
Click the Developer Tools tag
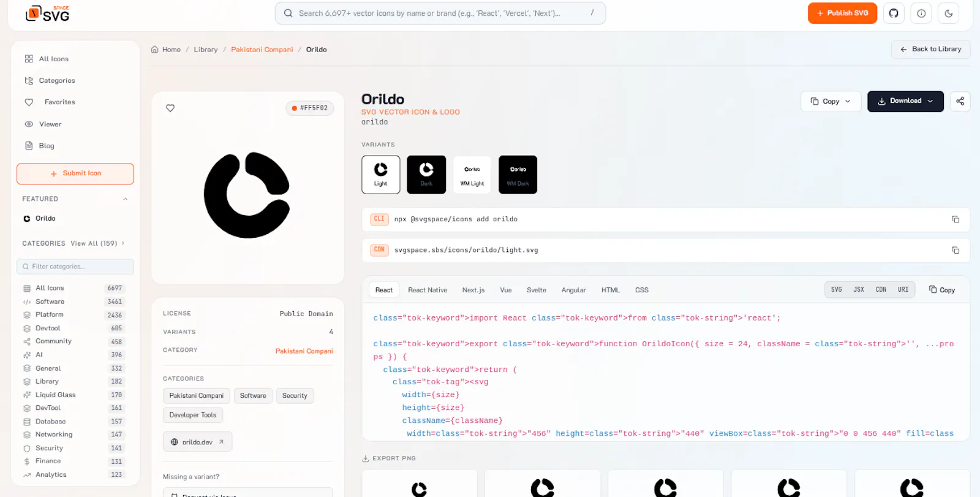tap(193, 415)
